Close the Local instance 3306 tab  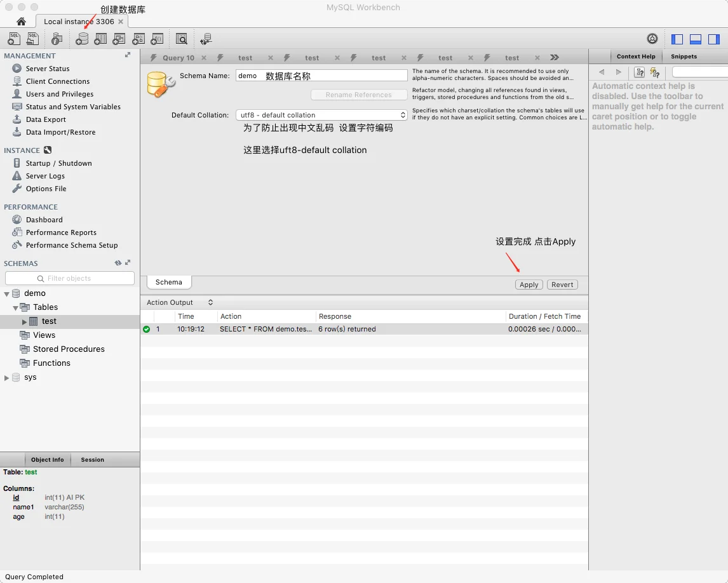click(121, 22)
